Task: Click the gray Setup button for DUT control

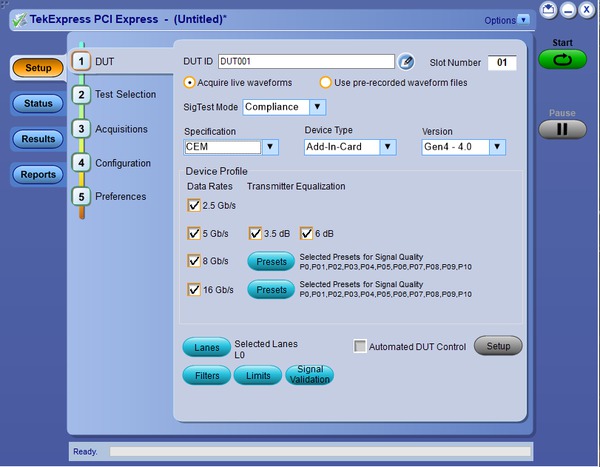Action: [498, 346]
